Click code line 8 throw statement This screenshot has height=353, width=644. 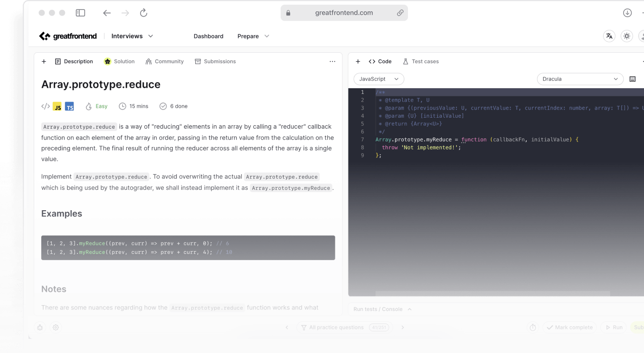[x=421, y=148]
